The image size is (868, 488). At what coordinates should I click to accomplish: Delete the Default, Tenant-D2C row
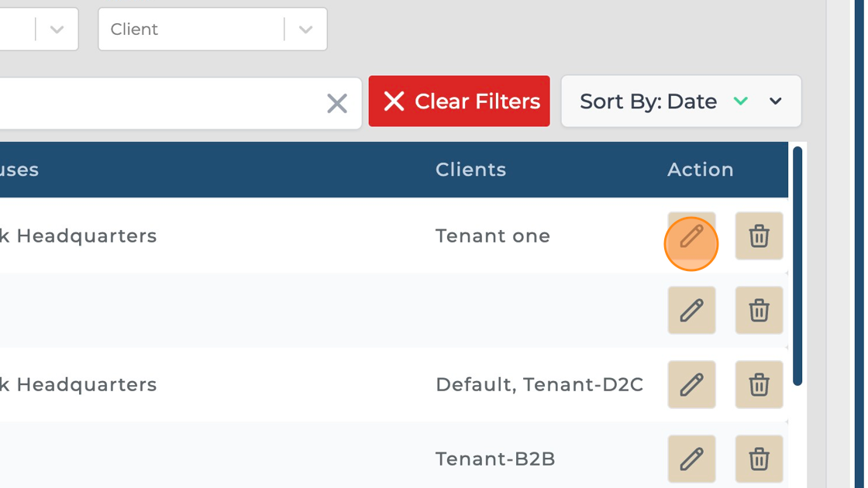tap(759, 385)
